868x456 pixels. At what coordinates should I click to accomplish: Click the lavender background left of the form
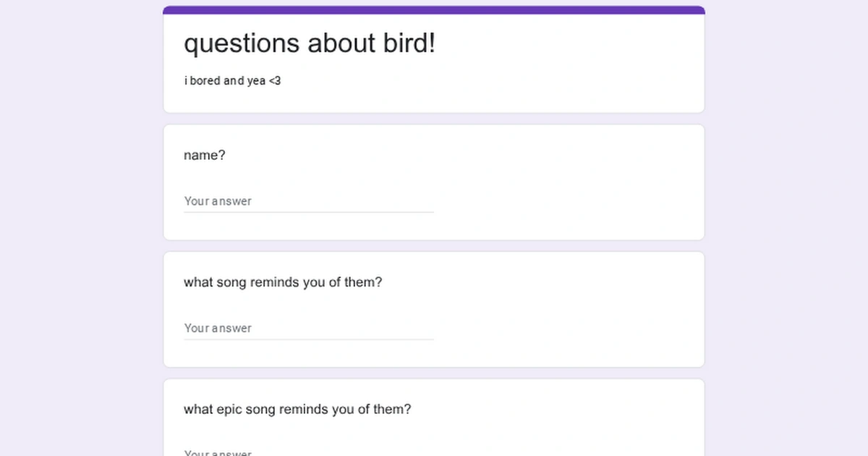coord(80,228)
